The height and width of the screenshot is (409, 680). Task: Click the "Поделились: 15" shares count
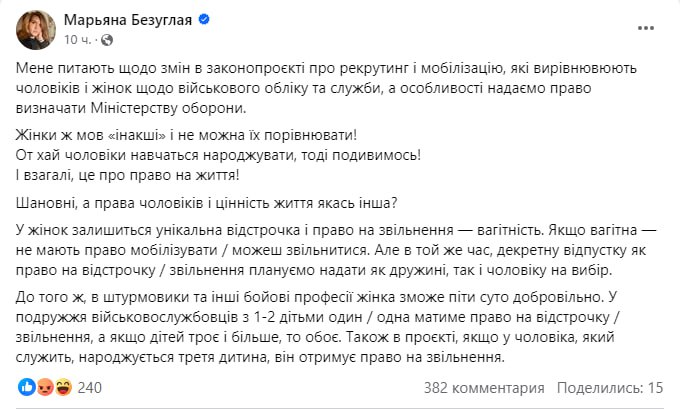point(610,385)
